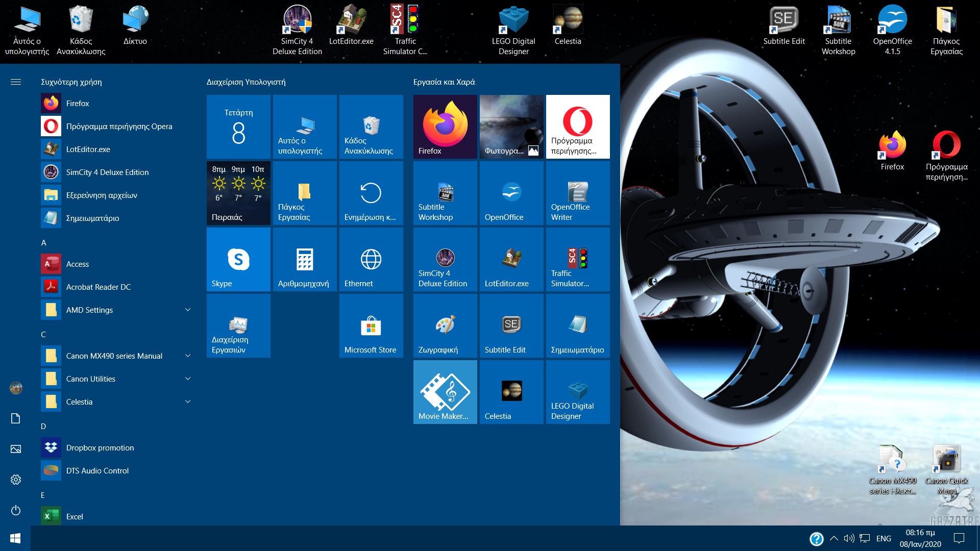The width and height of the screenshot is (980, 551).
Task: Click the Windows Start button
Action: [x=15, y=538]
